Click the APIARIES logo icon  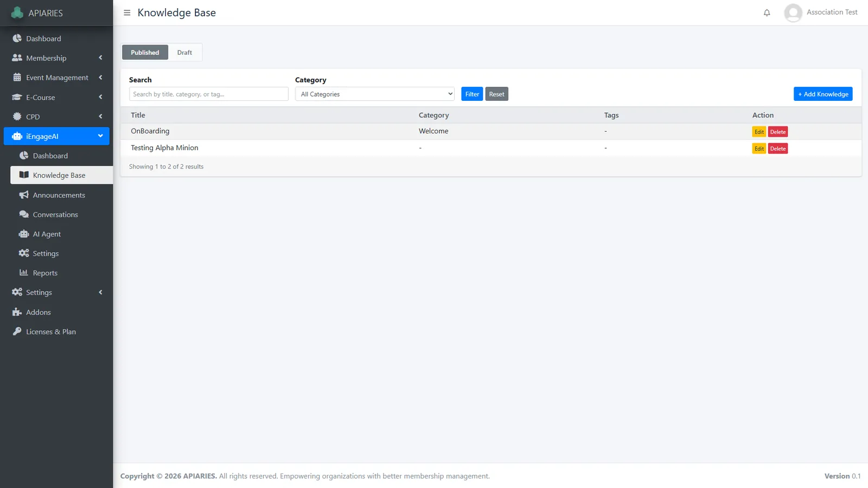tap(17, 12)
